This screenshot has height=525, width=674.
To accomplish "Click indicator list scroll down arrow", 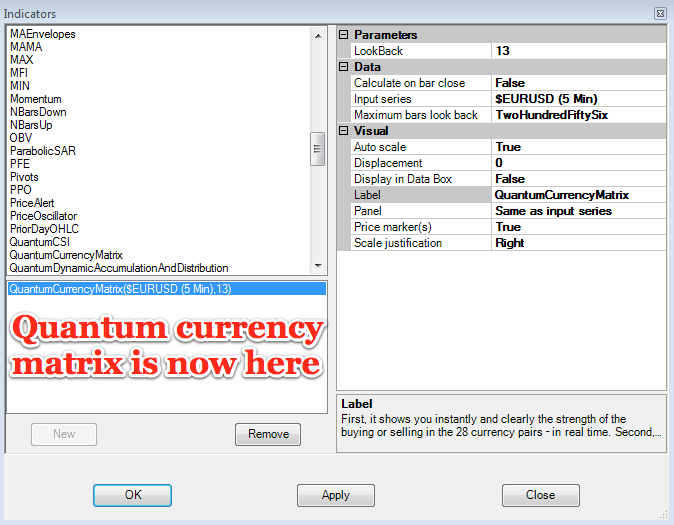I will point(318,266).
